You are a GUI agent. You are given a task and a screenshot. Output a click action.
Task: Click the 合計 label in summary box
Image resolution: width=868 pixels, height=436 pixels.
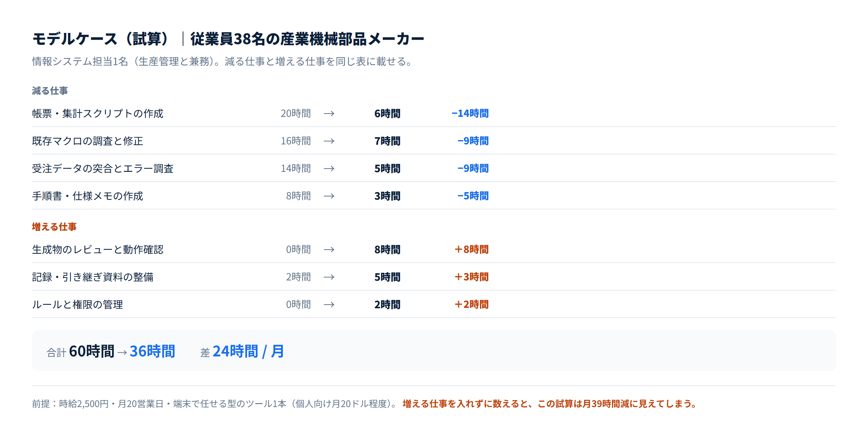click(56, 353)
